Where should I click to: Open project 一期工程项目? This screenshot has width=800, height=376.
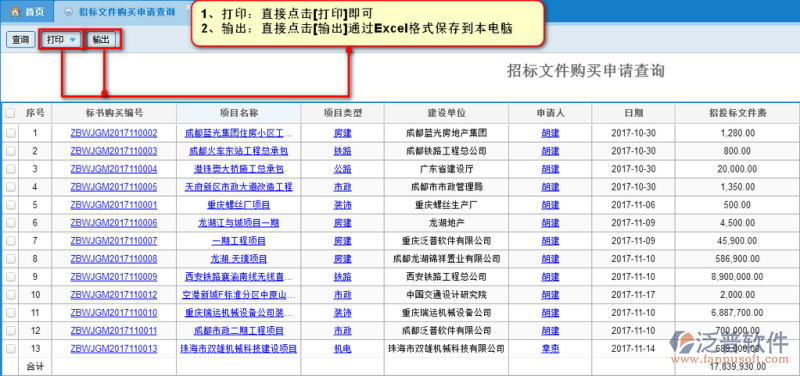(x=238, y=241)
